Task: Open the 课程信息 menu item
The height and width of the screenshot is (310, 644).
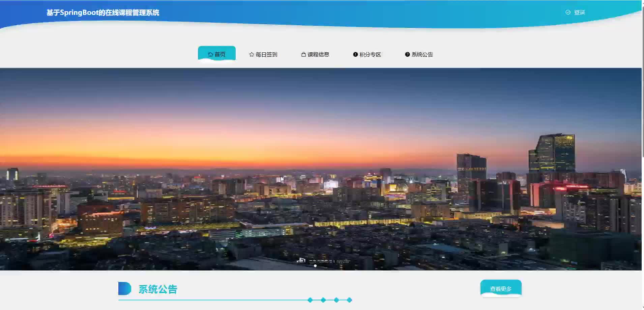Action: coord(315,54)
